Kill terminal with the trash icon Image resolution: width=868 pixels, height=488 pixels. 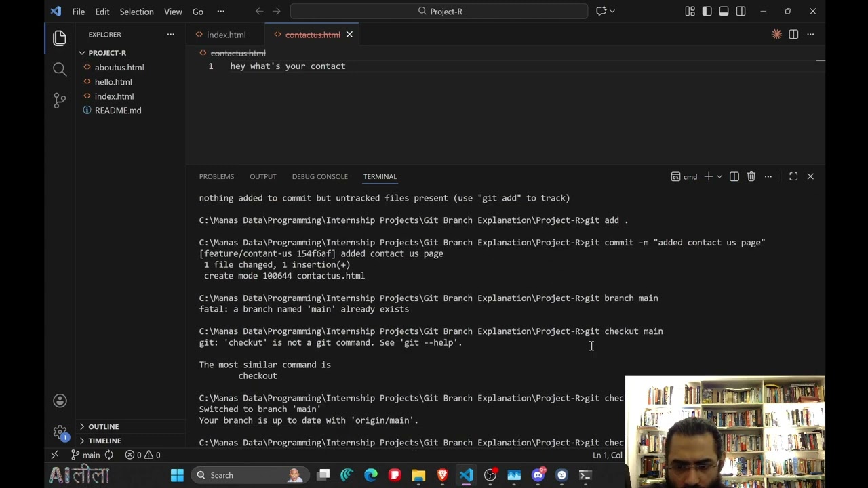click(x=751, y=176)
